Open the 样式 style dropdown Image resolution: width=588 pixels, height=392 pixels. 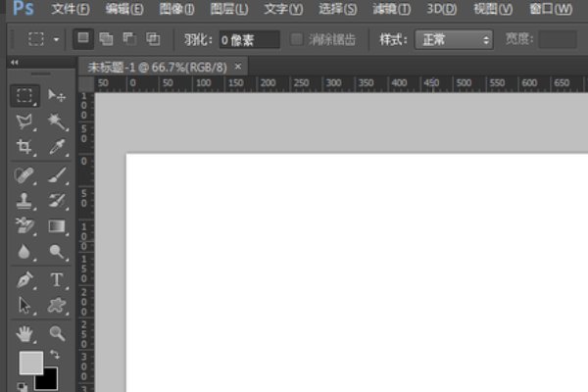point(454,40)
